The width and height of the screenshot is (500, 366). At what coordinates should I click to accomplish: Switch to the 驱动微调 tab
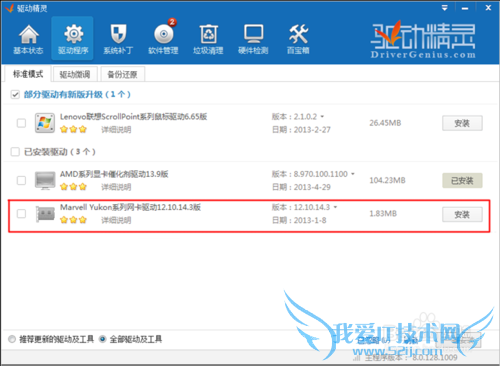[x=75, y=74]
